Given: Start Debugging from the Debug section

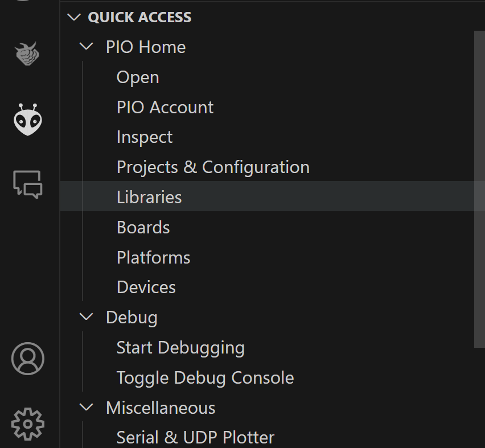Looking at the screenshot, I should (180, 347).
